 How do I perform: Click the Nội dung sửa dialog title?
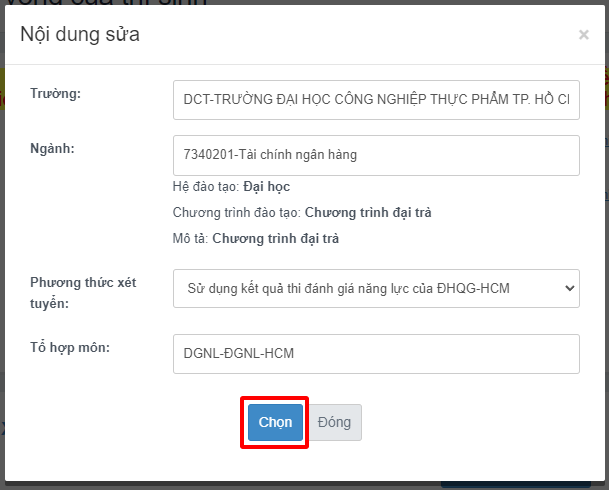(80, 34)
